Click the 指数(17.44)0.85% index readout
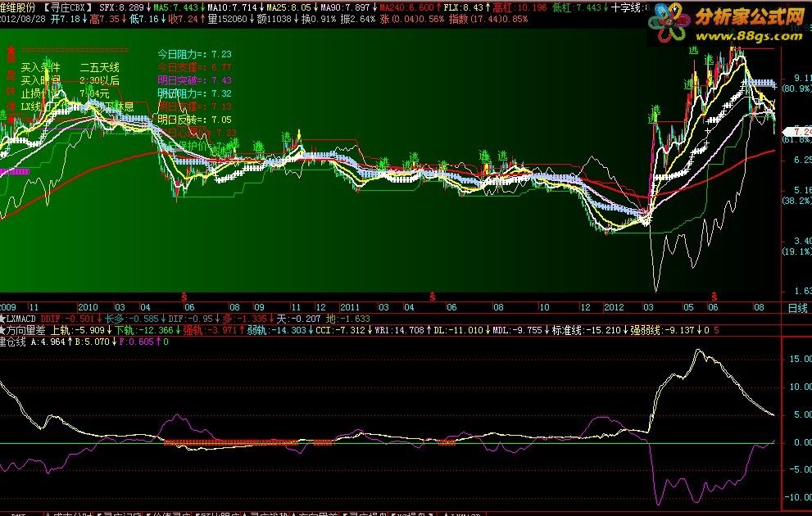This screenshot has height=516, width=812. [488, 19]
